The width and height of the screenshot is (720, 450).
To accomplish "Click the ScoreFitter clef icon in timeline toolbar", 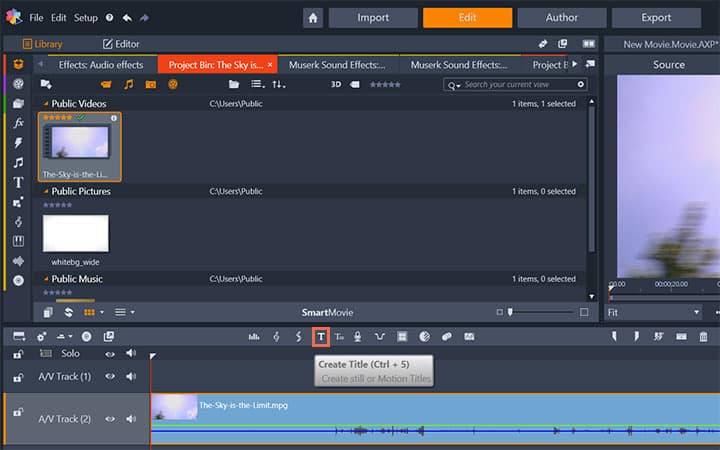I will [276, 337].
